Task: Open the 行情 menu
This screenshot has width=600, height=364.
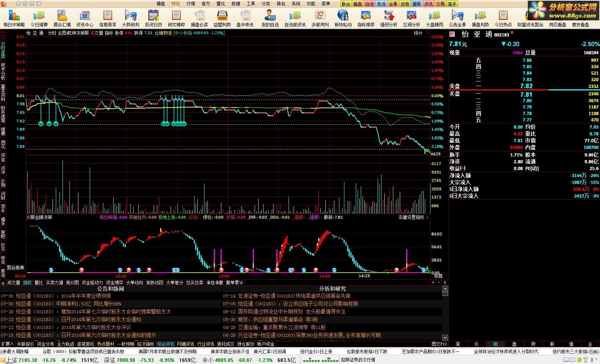Action: pos(191,4)
